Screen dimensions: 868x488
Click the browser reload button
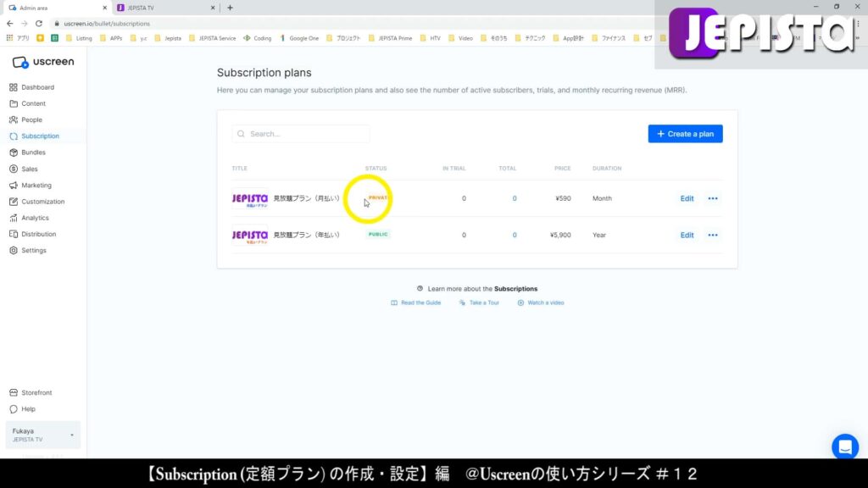pyautogui.click(x=39, y=24)
